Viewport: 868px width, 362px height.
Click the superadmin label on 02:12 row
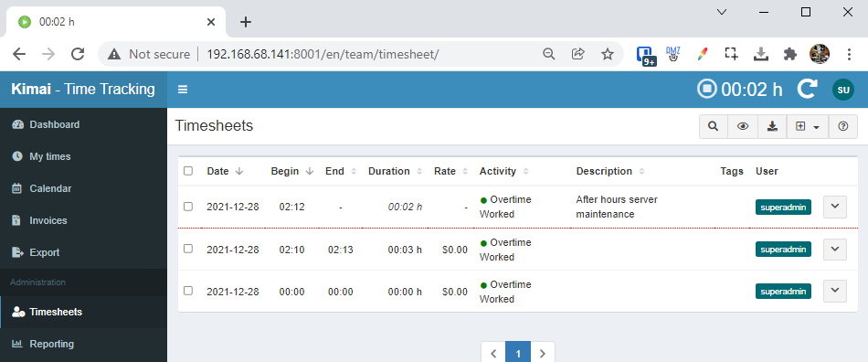pos(783,207)
